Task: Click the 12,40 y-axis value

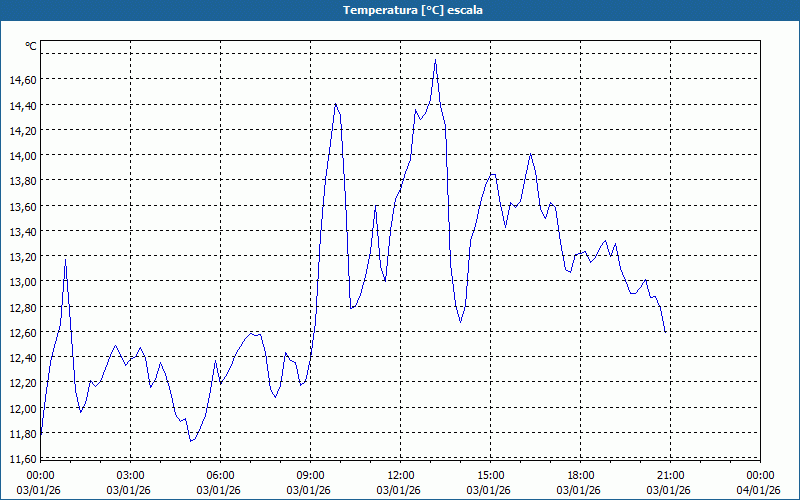Action: 23,358
